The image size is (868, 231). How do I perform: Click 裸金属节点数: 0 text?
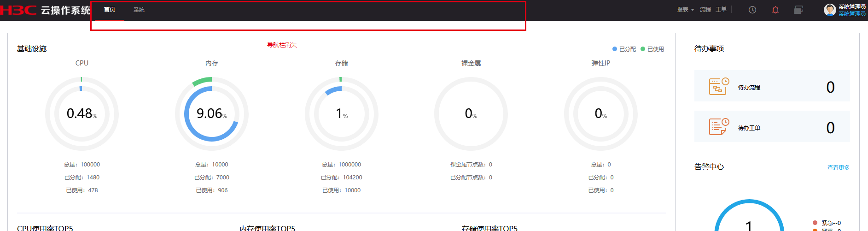point(471,165)
